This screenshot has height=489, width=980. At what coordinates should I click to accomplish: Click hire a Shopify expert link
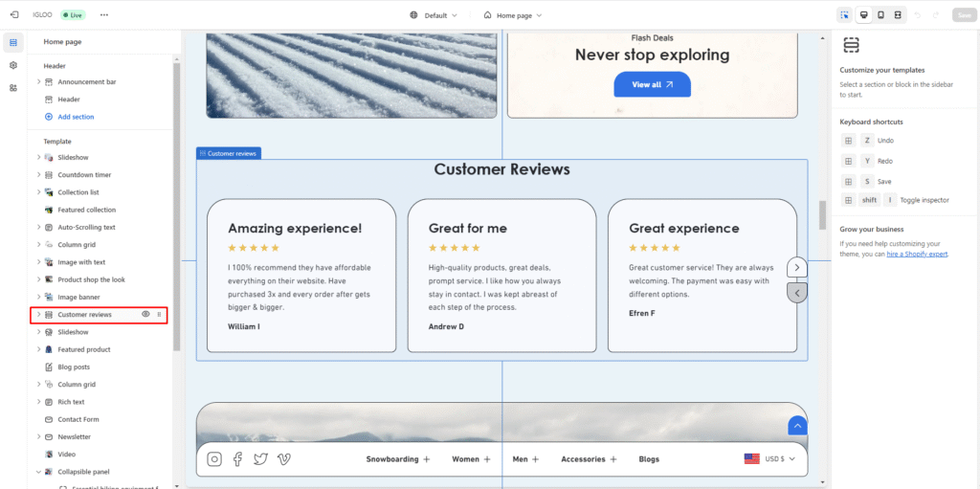pos(917,254)
